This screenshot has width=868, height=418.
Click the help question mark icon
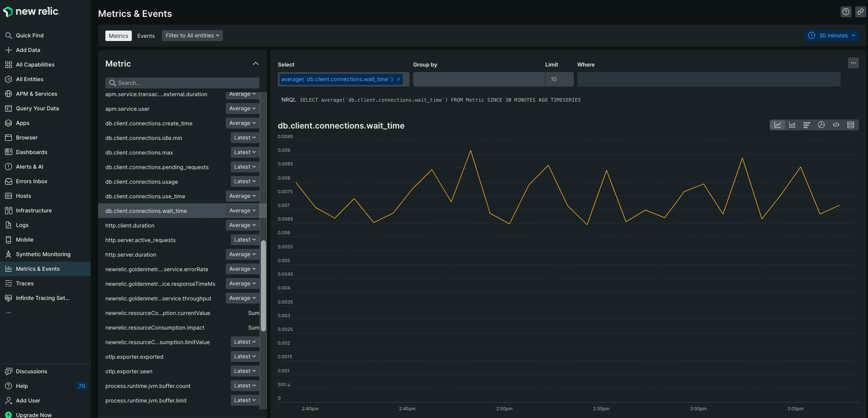846,12
